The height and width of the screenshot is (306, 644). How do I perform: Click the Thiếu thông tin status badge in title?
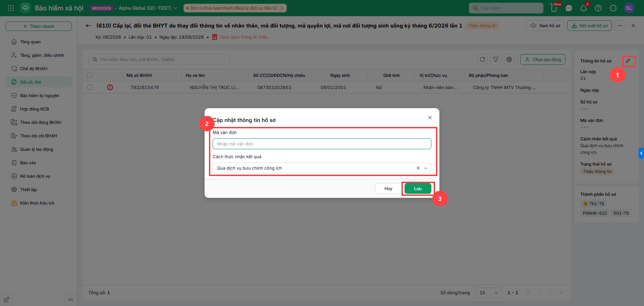pos(482,26)
